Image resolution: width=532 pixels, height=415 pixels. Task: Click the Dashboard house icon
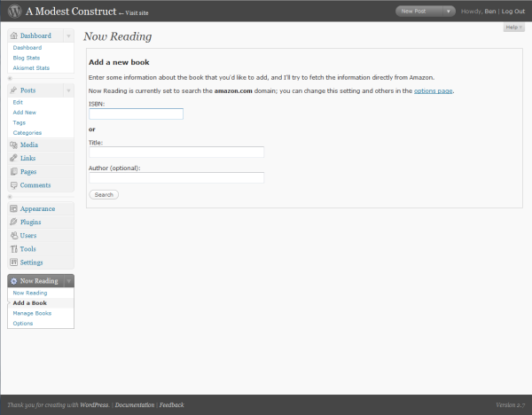[14, 35]
